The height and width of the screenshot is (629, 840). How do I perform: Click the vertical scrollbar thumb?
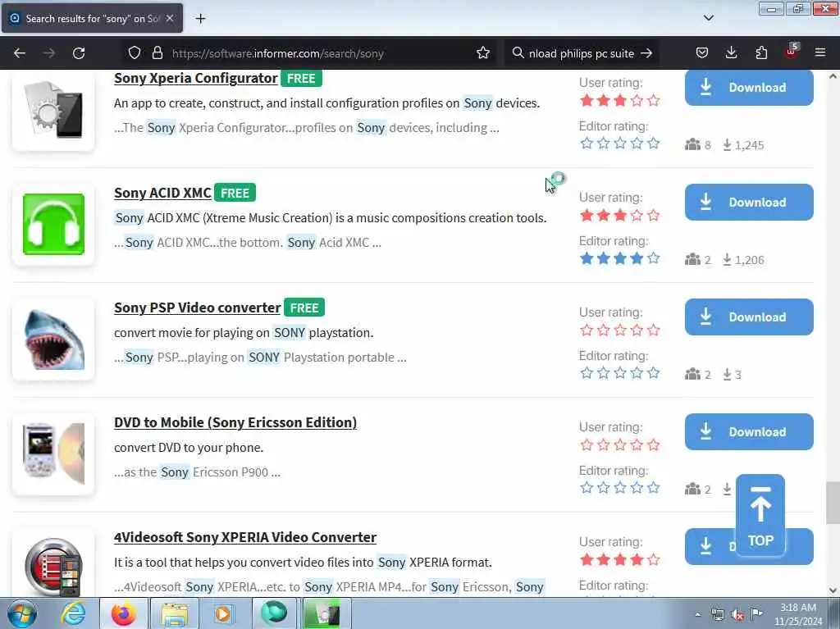[x=833, y=503]
